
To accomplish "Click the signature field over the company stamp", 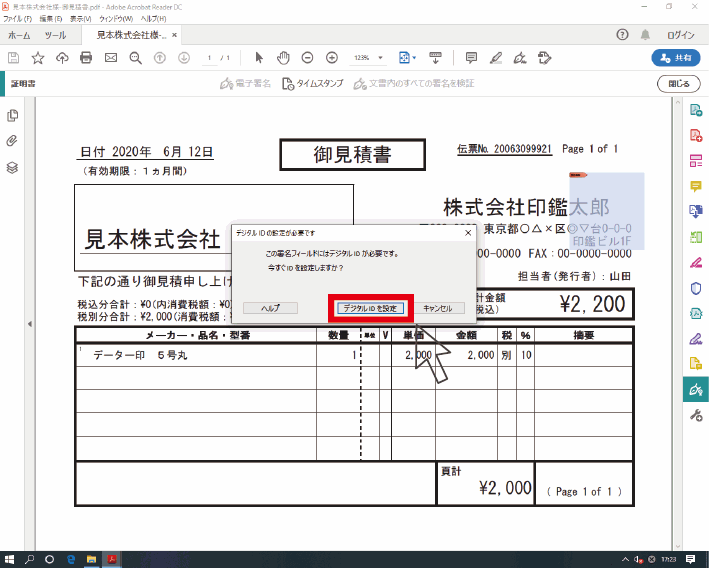I will tap(606, 211).
